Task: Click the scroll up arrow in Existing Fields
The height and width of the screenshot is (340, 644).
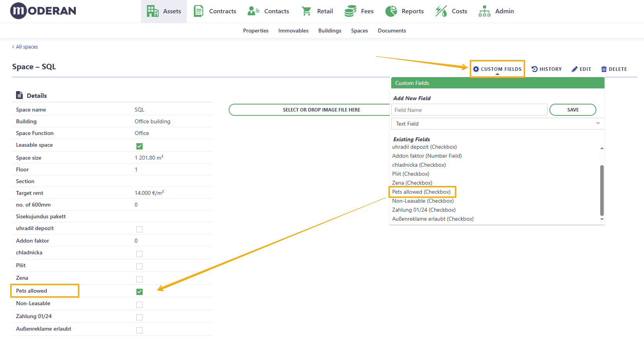Action: pos(602,148)
